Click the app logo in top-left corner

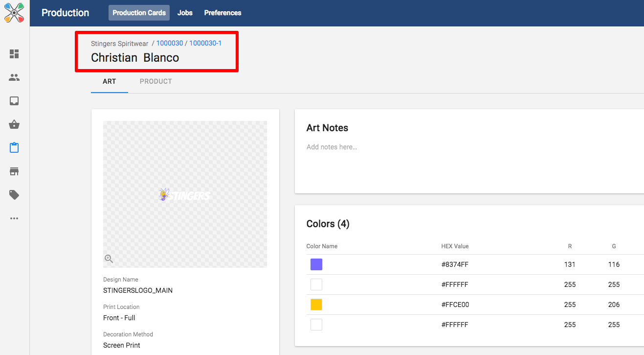pos(14,13)
